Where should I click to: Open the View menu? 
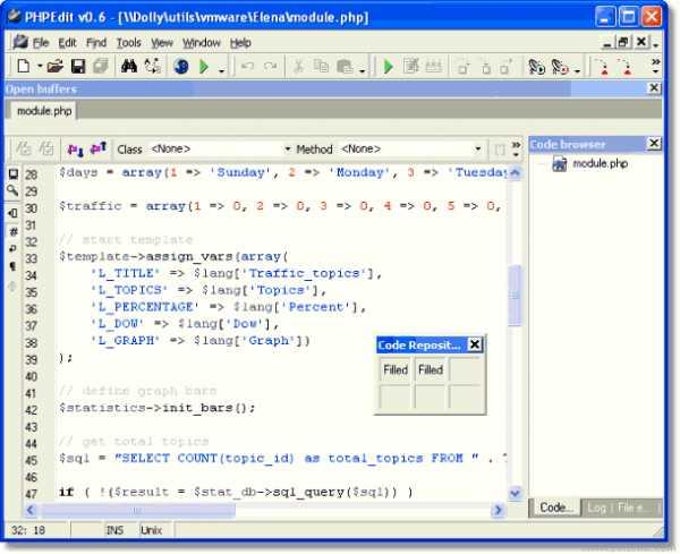coord(162,43)
